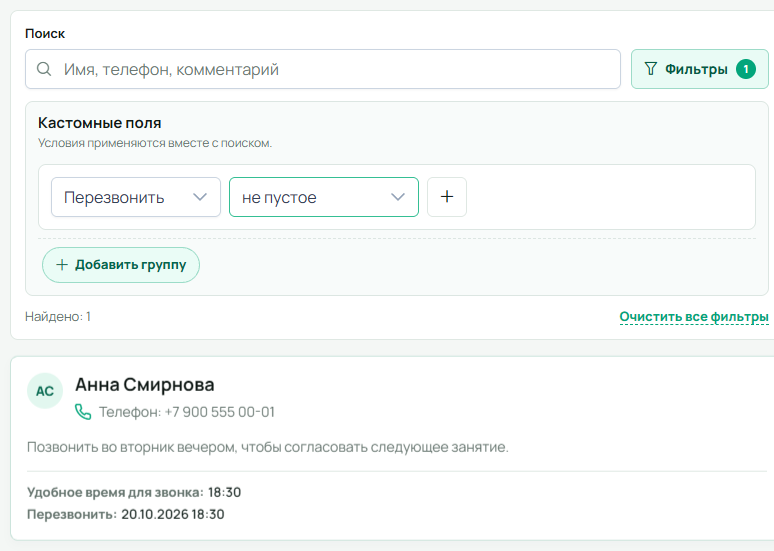This screenshot has width=774, height=551.
Task: Click the Кастомные поля heading
Action: point(100,123)
